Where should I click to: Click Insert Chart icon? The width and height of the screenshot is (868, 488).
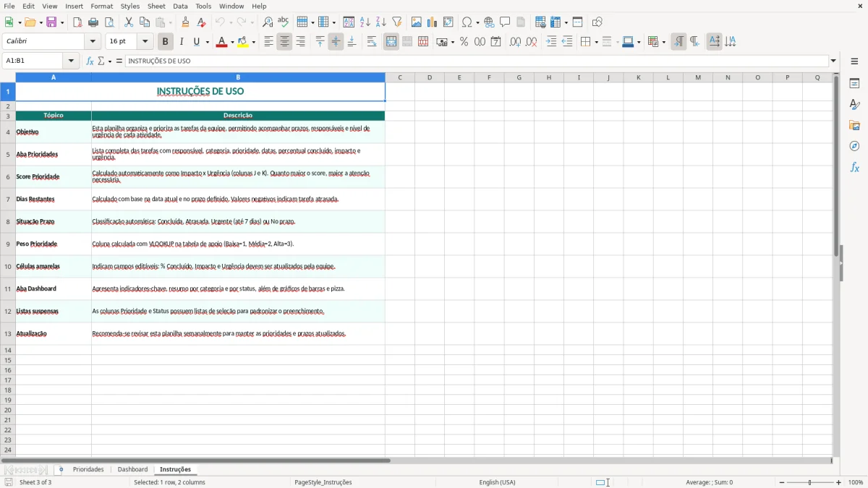[x=433, y=22]
